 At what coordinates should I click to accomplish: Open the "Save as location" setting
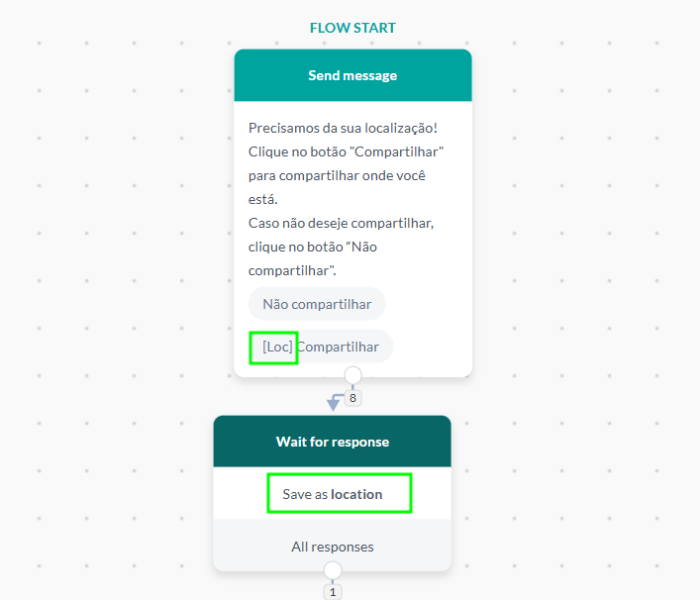(339, 494)
